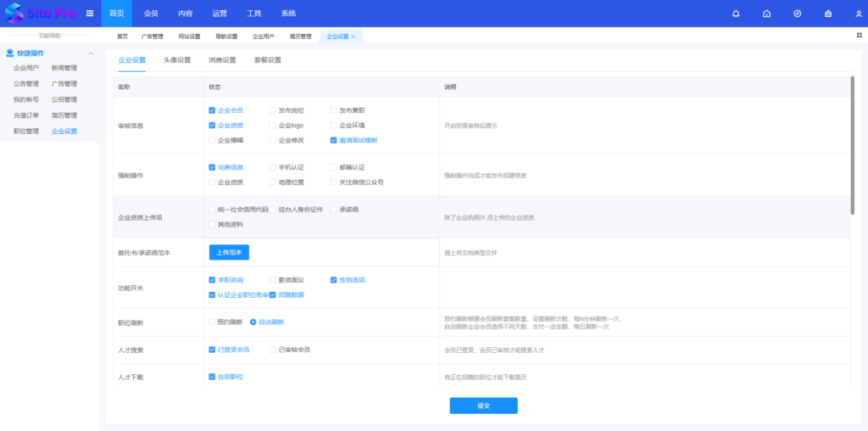
Task: Switch to 导航设置 page tab
Action: (x=226, y=36)
